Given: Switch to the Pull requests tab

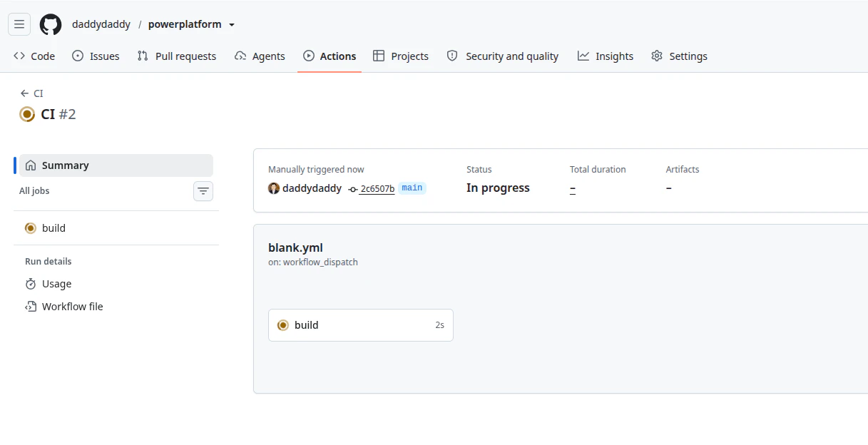Looking at the screenshot, I should [x=177, y=56].
